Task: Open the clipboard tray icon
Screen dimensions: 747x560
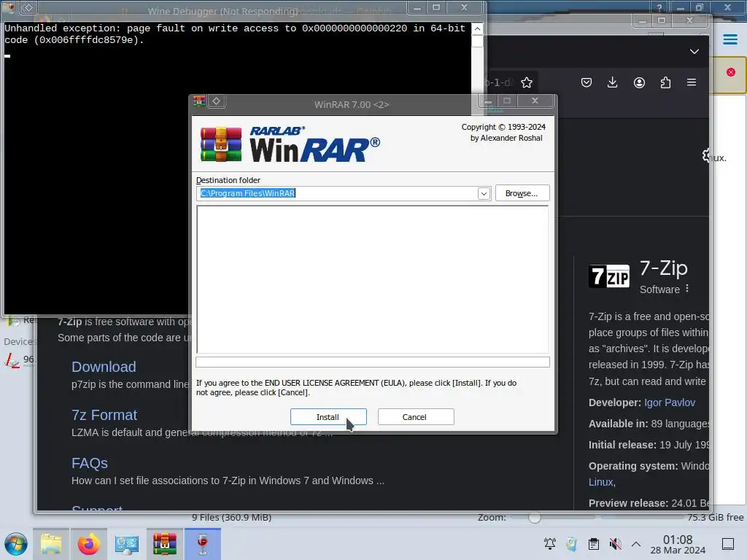Action: (594, 543)
